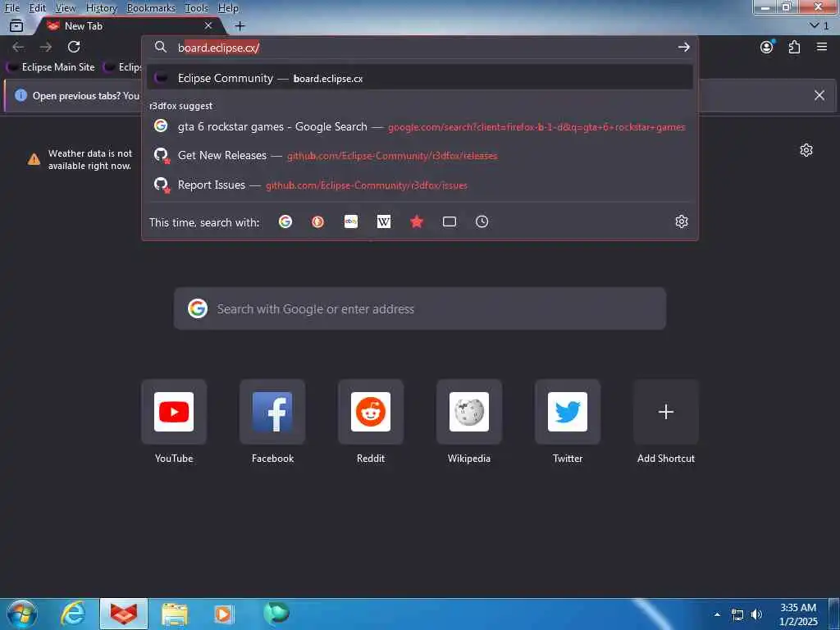Open the File menu
Image resolution: width=840 pixels, height=630 pixels.
coord(11,8)
